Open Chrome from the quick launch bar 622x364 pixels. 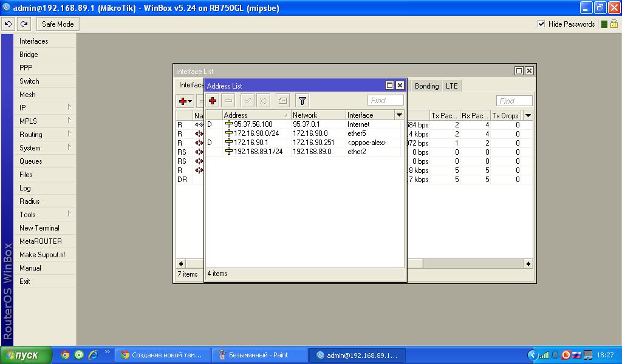65,355
